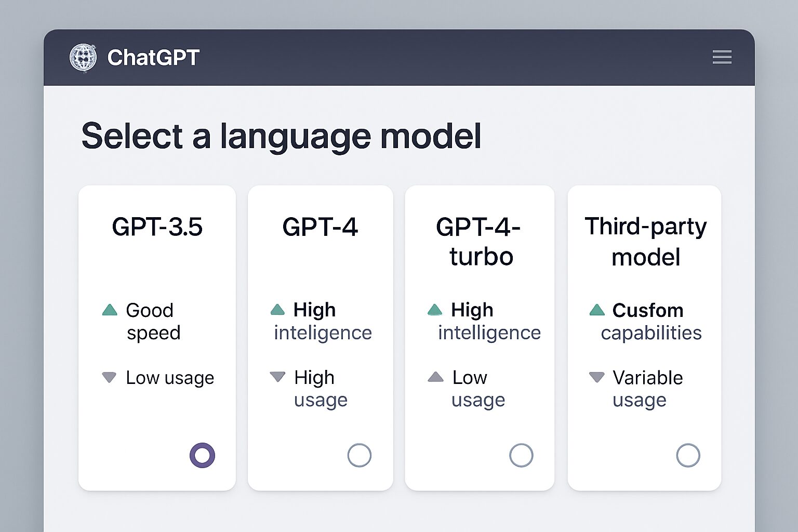
Task: Click the green triangle beside High inteligence in the GPT-4 card
Action: click(x=278, y=310)
